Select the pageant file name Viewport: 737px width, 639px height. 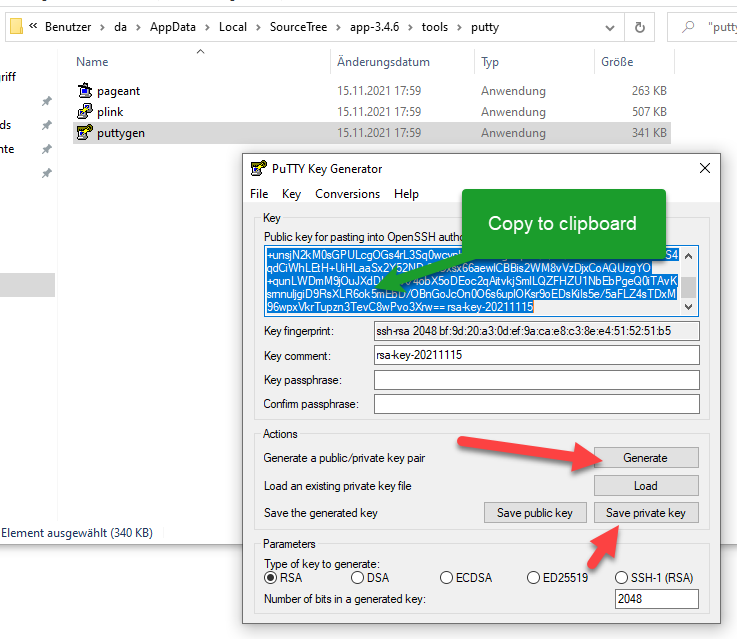pos(118,91)
